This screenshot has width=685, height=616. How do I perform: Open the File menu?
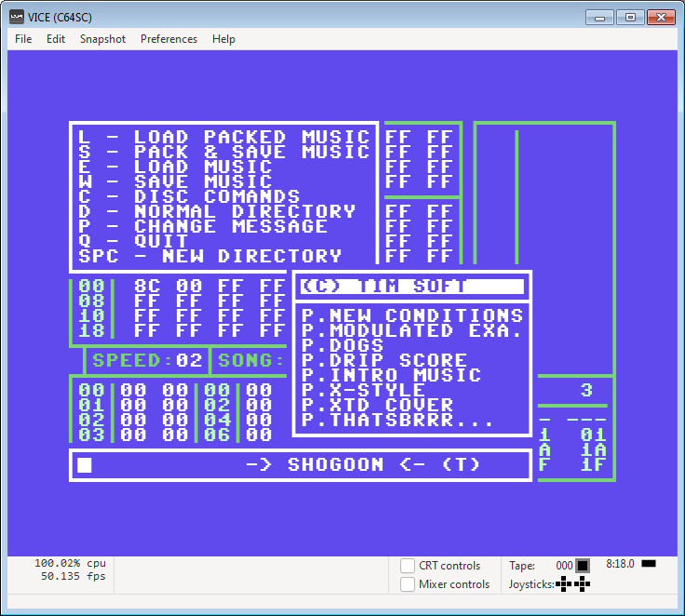23,39
